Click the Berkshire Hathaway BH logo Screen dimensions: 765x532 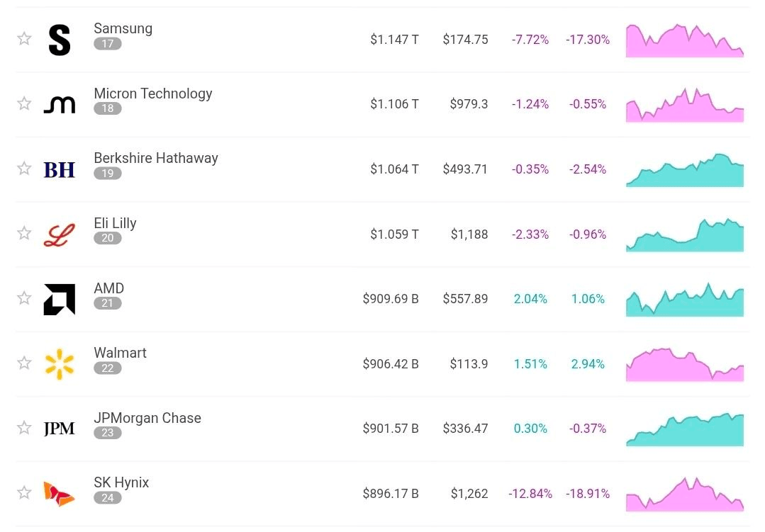60,170
